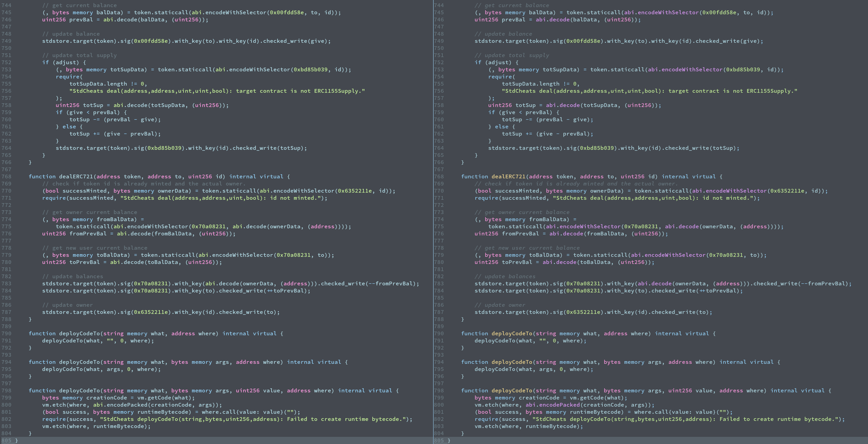868x444 pixels.
Task: Select 'dealERC721' function name in left pane
Action: coord(76,177)
